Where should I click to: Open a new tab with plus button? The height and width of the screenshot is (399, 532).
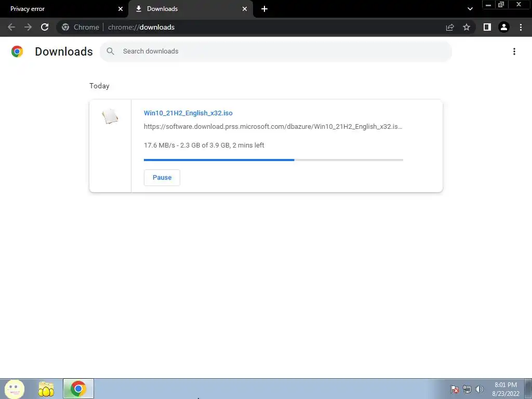point(264,9)
